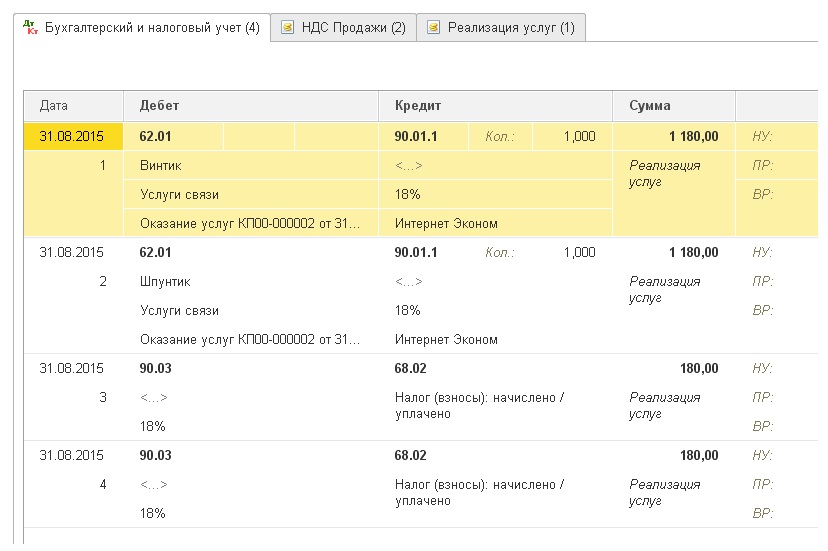Click Оказание услуг КП00-000002 in entry 2
Screen dimensions: 828x551
[250, 340]
